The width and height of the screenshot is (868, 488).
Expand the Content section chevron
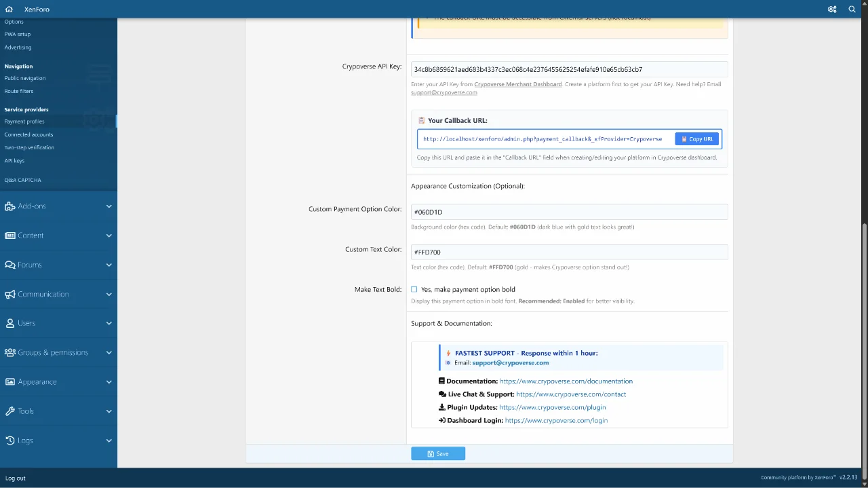click(x=108, y=236)
